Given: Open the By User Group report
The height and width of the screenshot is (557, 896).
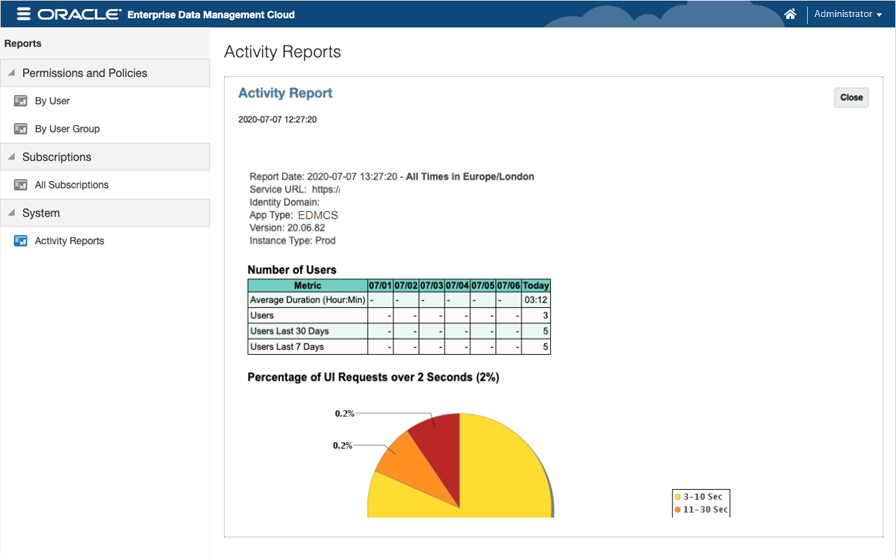Looking at the screenshot, I should pos(67,129).
